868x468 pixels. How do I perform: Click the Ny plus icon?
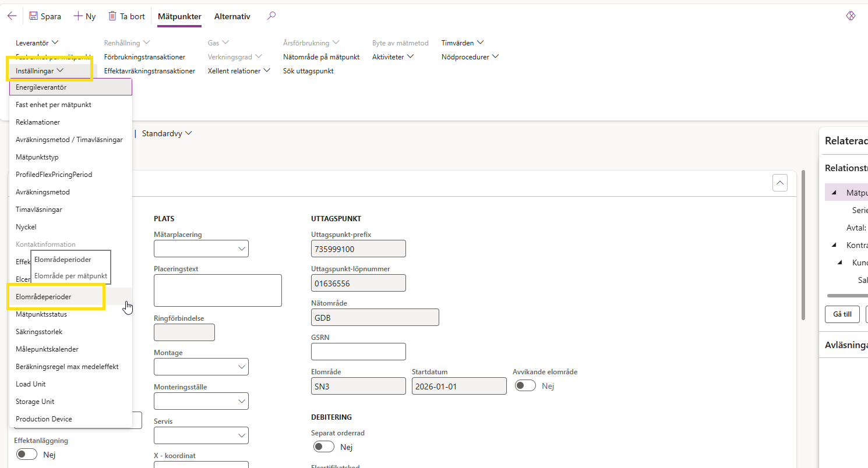tap(78, 16)
